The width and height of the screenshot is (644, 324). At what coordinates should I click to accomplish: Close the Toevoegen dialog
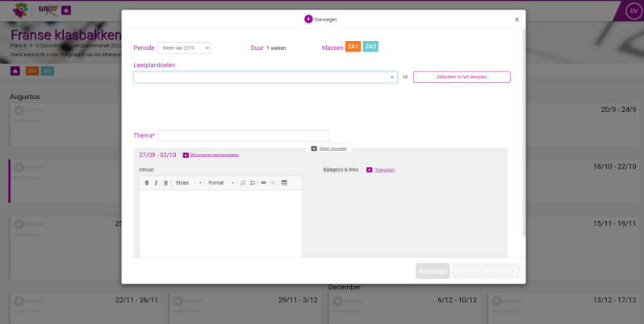[x=516, y=19]
